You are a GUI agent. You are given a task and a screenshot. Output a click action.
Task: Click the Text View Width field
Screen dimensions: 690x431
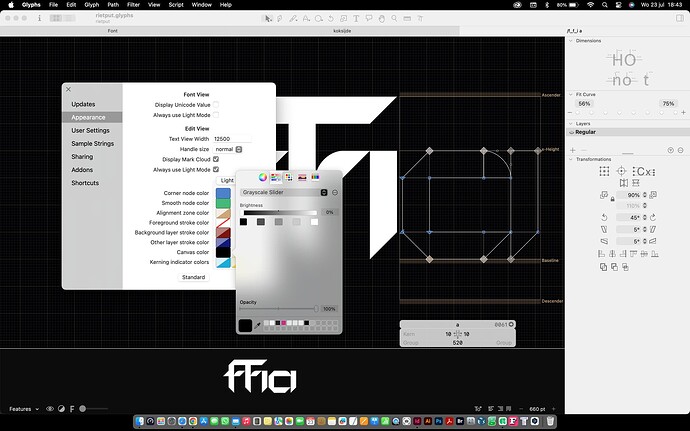pyautogui.click(x=232, y=138)
